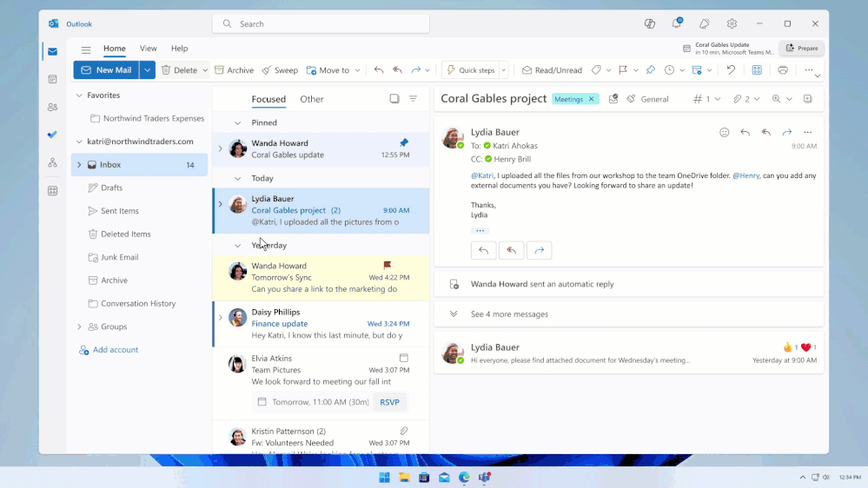The height and width of the screenshot is (488, 868).
Task: Open the Delete dropdown arrow
Action: click(205, 70)
